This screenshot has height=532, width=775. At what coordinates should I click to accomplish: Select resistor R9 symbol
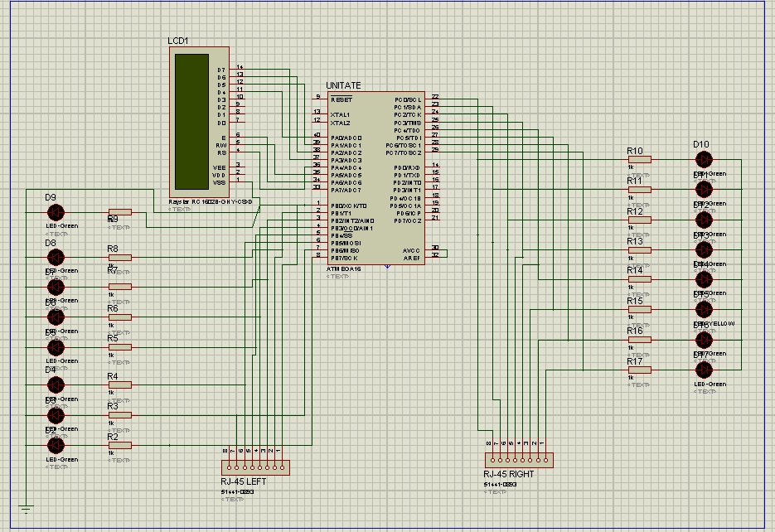point(120,212)
